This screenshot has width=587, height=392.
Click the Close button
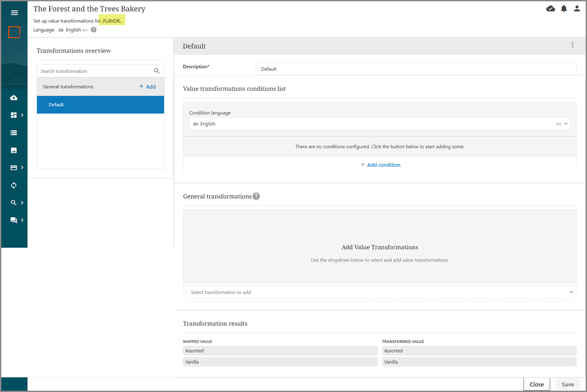click(x=537, y=385)
